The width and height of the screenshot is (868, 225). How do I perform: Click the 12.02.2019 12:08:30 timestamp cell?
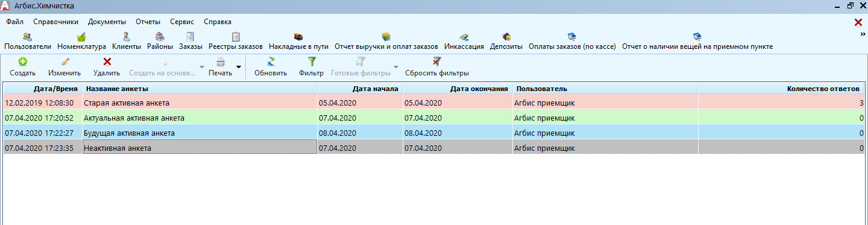point(43,103)
